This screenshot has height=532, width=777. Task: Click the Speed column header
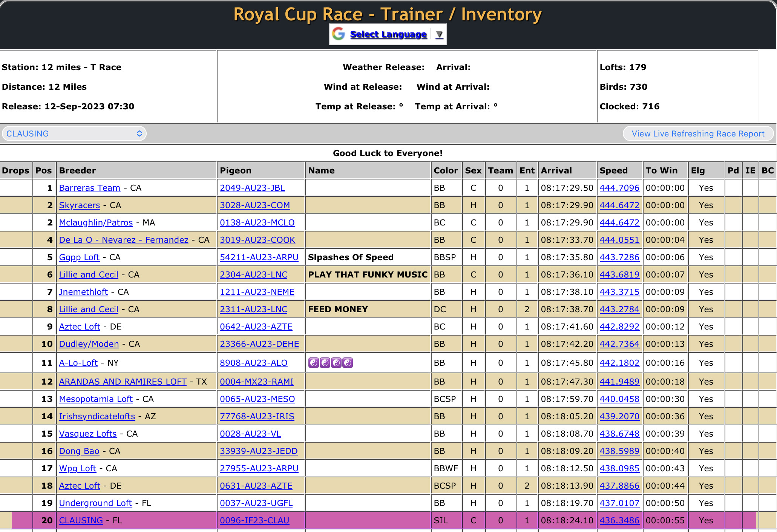coord(613,170)
